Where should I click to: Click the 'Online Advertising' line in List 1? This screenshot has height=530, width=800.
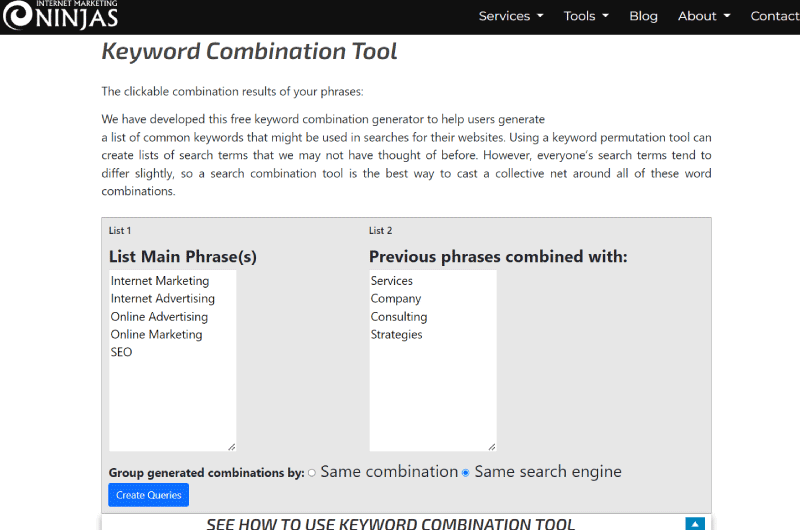tap(159, 316)
